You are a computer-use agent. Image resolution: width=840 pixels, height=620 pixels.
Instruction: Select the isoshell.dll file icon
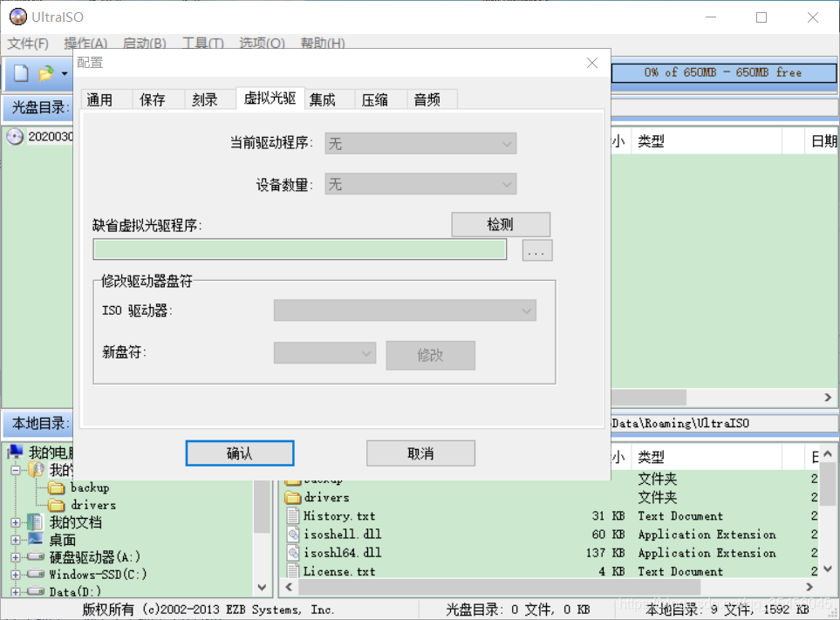click(293, 535)
